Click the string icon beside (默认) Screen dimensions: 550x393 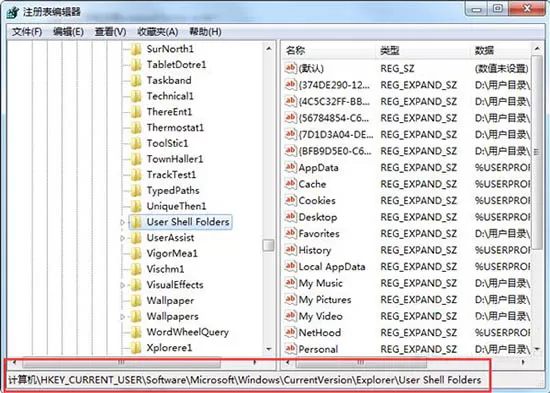click(290, 68)
